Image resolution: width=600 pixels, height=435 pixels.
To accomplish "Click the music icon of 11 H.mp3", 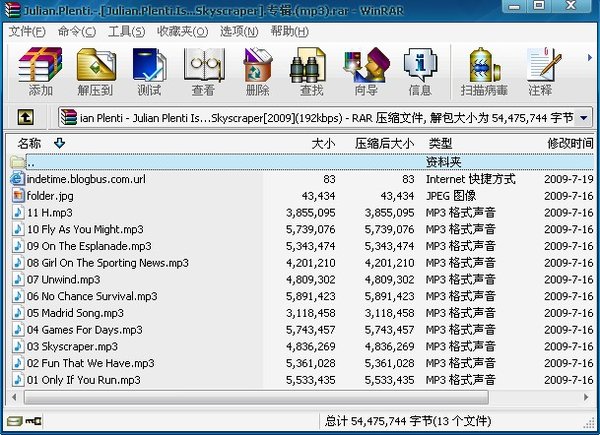I will click(x=18, y=213).
